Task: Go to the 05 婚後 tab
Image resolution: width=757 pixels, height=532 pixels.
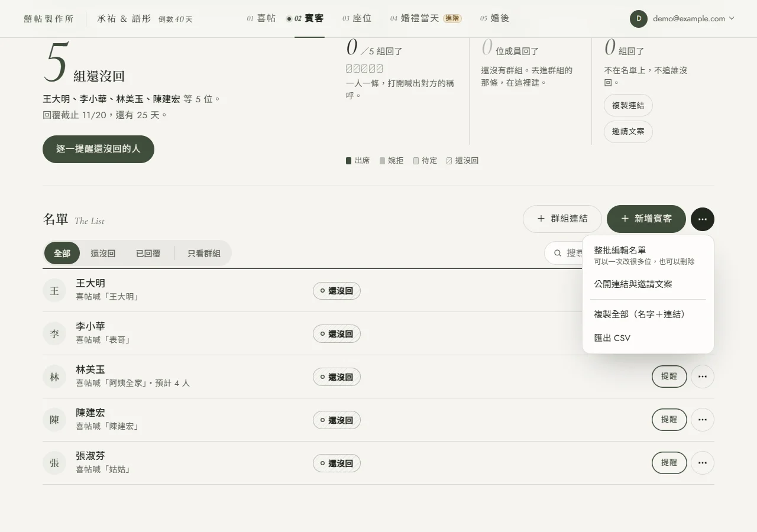Action: click(x=494, y=18)
